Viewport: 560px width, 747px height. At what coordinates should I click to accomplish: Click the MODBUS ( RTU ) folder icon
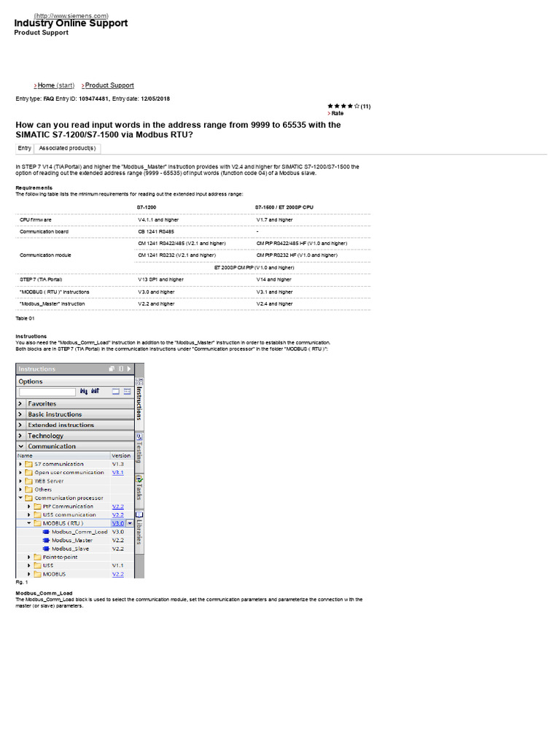pyautogui.click(x=37, y=523)
